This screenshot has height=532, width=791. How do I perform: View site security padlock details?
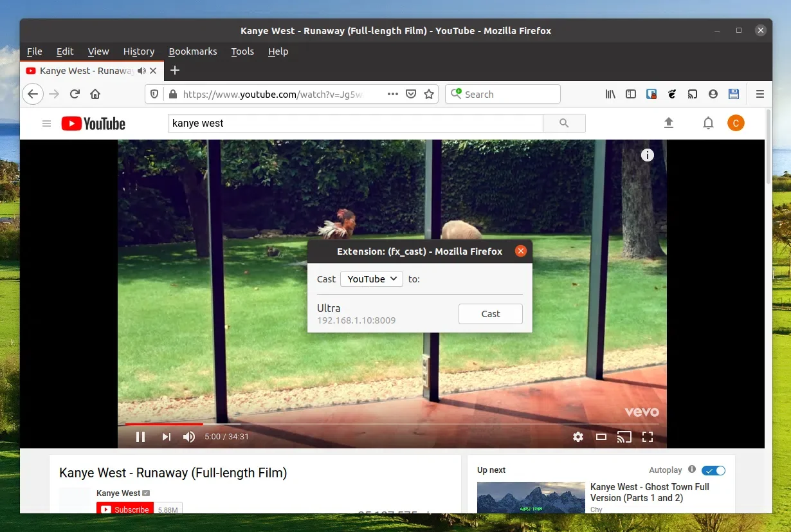click(172, 94)
